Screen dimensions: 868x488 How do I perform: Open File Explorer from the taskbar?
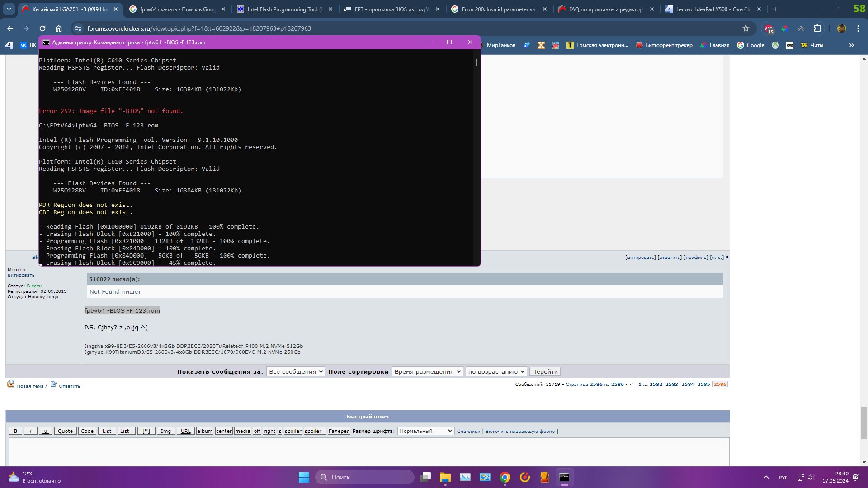[x=445, y=477]
